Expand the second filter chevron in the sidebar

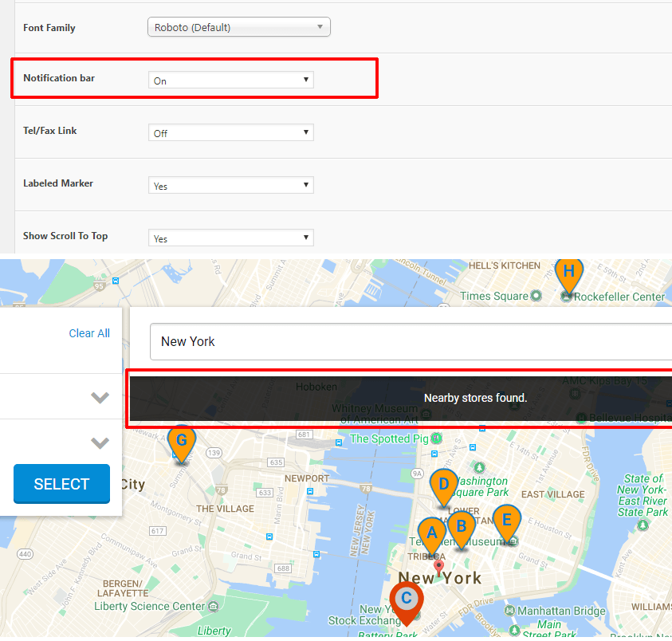[100, 442]
